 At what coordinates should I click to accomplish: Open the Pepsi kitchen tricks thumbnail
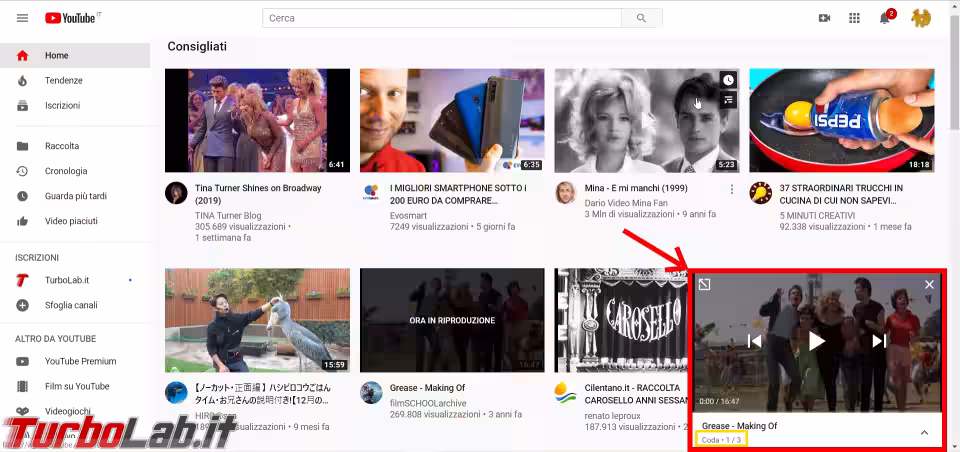click(x=842, y=120)
